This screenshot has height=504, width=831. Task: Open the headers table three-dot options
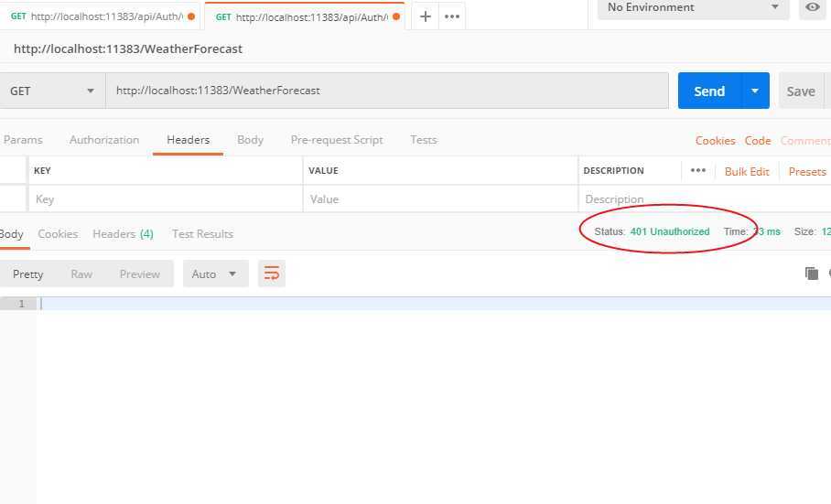click(698, 170)
